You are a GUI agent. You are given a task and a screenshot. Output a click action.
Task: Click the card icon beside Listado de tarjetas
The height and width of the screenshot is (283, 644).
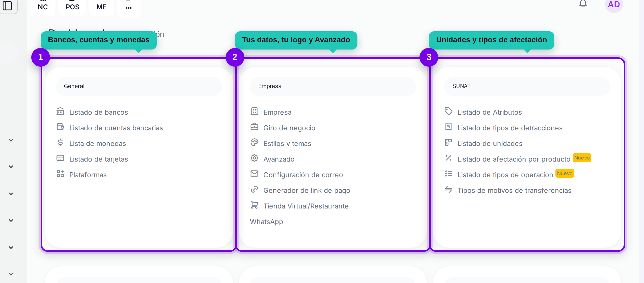(x=60, y=158)
